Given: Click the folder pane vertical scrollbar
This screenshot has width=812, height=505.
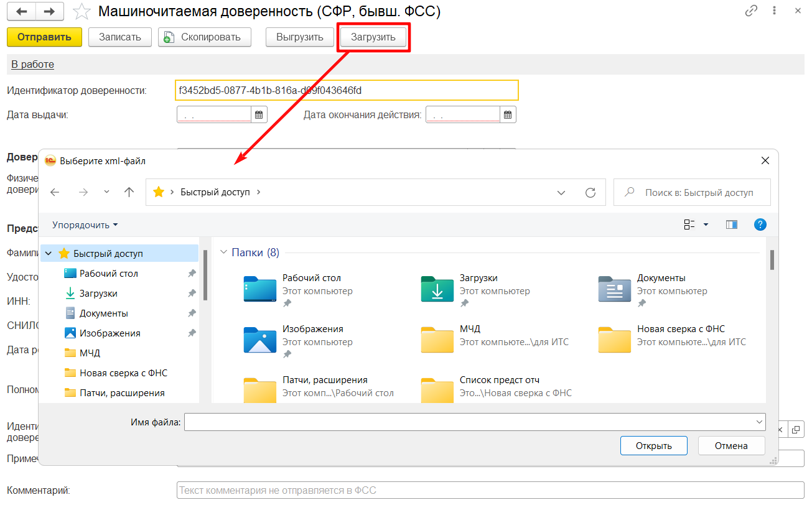Looking at the screenshot, I should pos(772,259).
